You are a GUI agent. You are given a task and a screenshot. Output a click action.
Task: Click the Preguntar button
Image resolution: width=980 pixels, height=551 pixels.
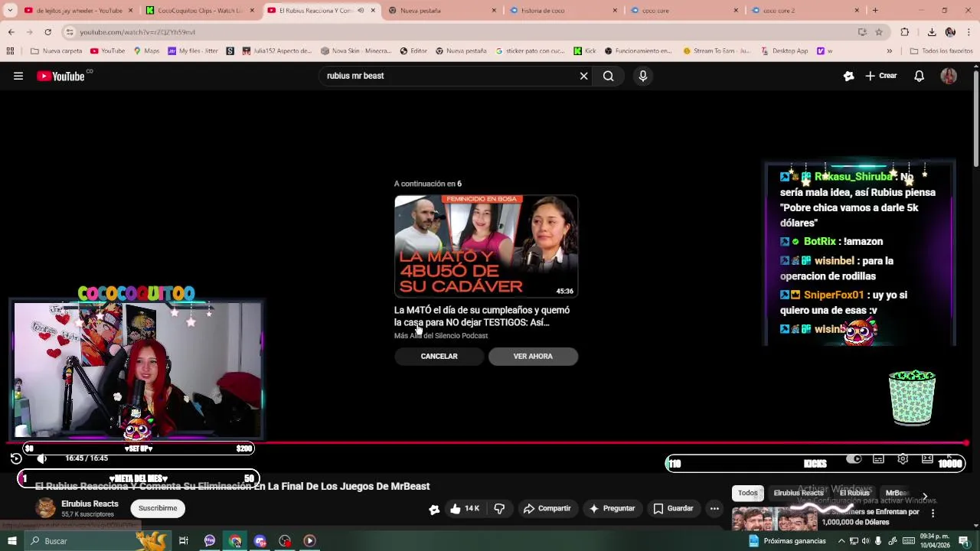(612, 508)
